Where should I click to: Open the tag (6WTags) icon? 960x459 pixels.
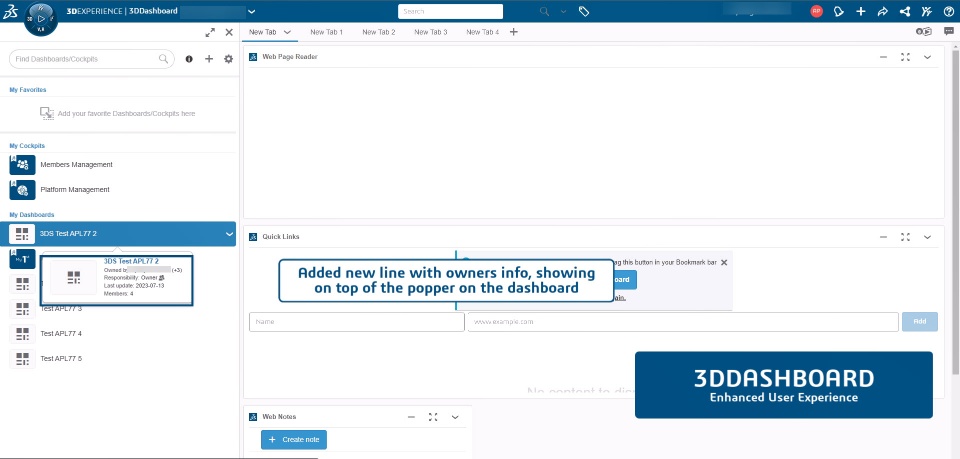584,12
